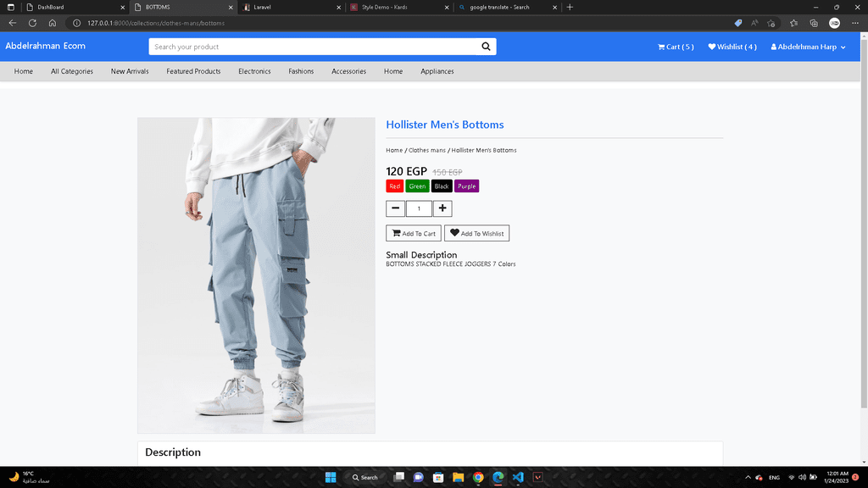Open the taskbar clock and date
Screen dimensions: 868x488
coord(837,478)
